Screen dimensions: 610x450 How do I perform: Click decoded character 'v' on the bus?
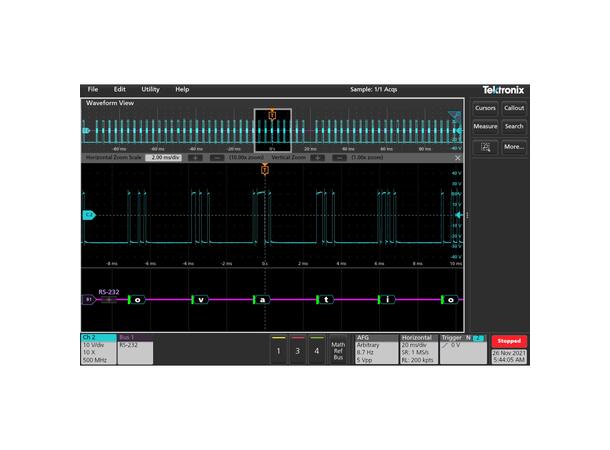point(201,299)
